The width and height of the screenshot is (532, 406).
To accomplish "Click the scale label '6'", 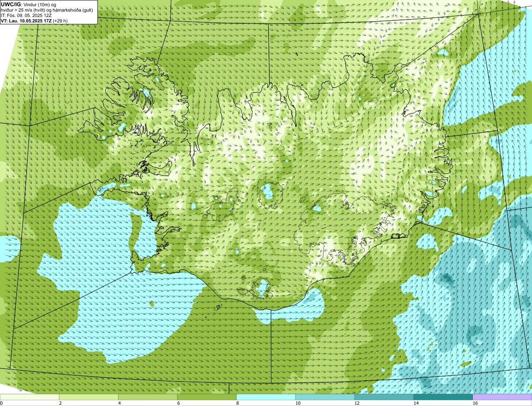I will (x=178, y=403).
